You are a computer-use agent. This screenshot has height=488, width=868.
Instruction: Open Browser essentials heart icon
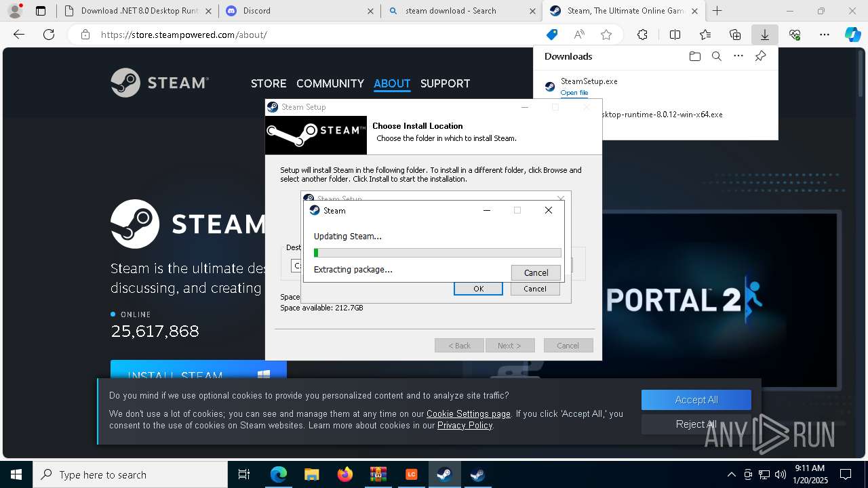(795, 35)
